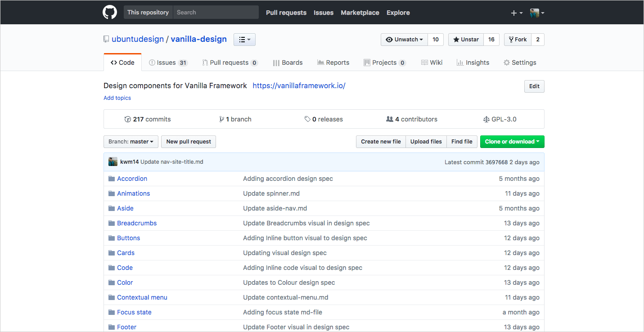Open the latest commit 3697668 hash
This screenshot has width=644, height=332.
click(496, 162)
